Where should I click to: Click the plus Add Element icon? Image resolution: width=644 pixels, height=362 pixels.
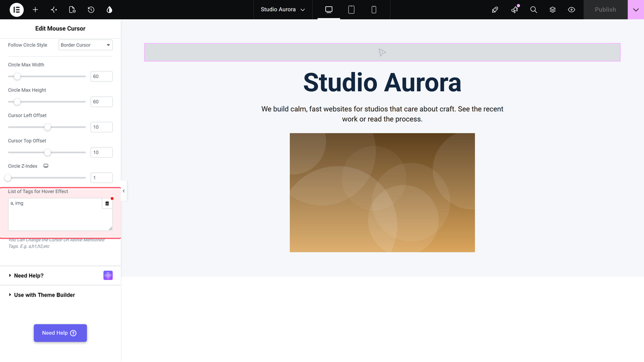(x=35, y=10)
